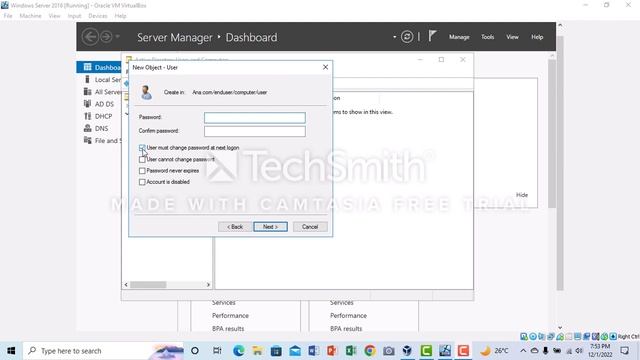Open the Server Manager View menu

tap(512, 37)
